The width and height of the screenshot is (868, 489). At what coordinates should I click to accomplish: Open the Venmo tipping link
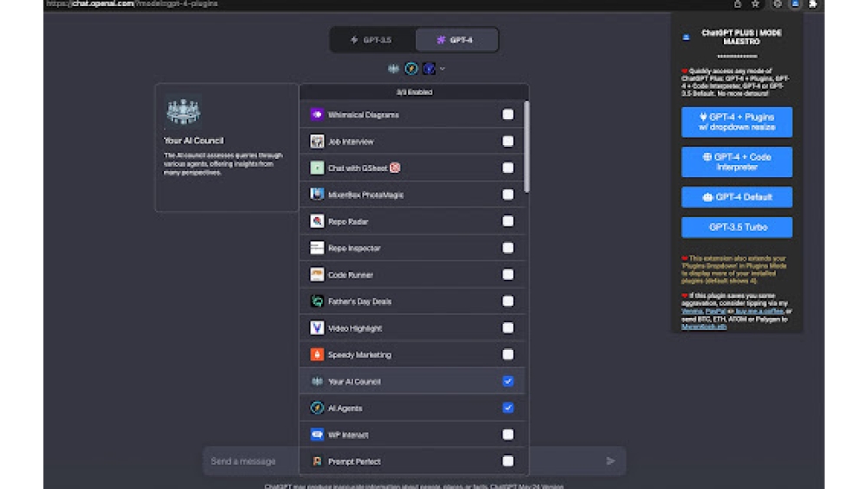click(692, 311)
